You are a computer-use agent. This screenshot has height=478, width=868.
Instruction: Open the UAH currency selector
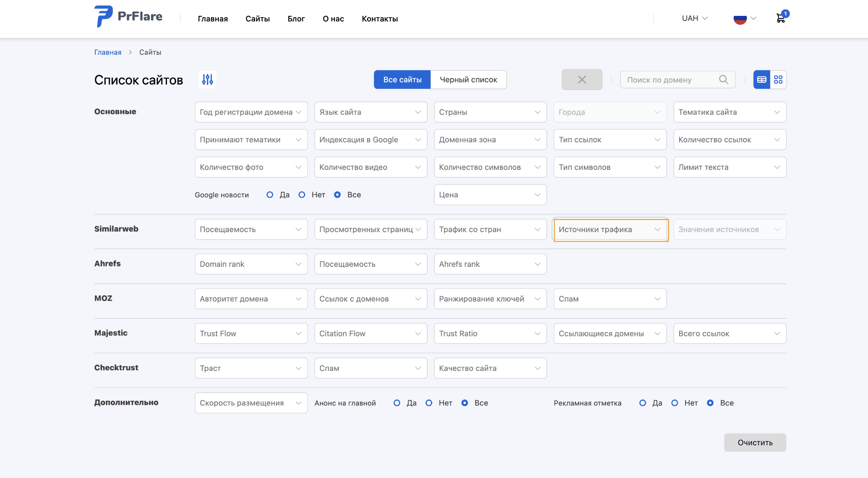(x=695, y=18)
